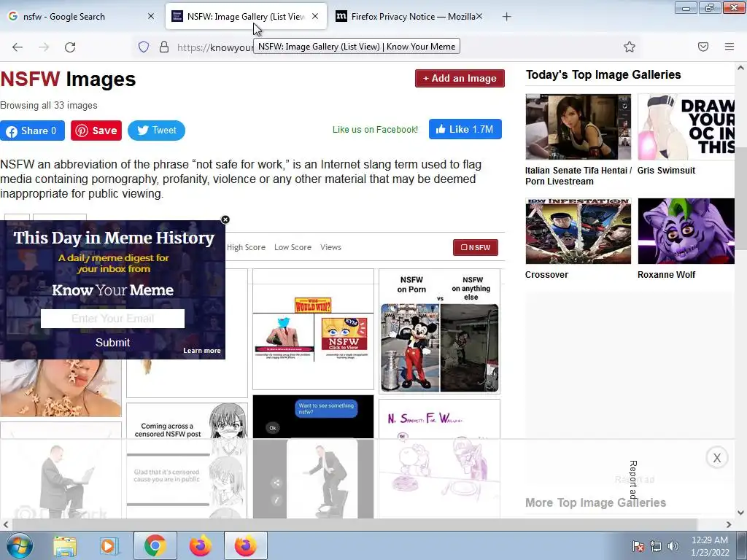Click the Facebook Like 1.7M button
The image size is (747, 560).
tap(465, 129)
